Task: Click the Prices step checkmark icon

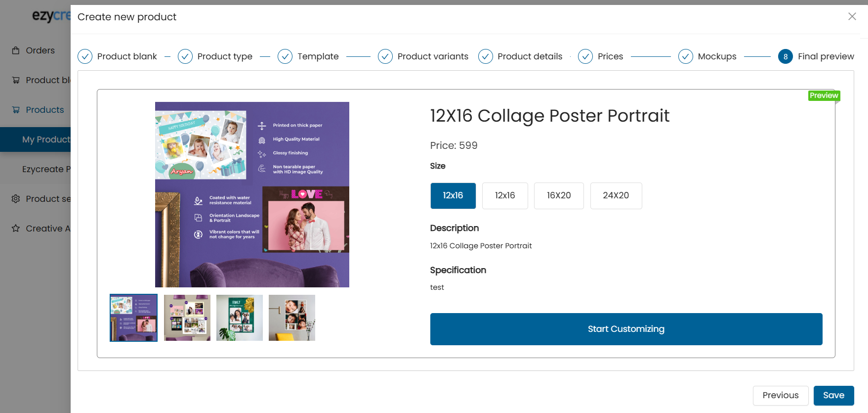Action: [x=585, y=56]
